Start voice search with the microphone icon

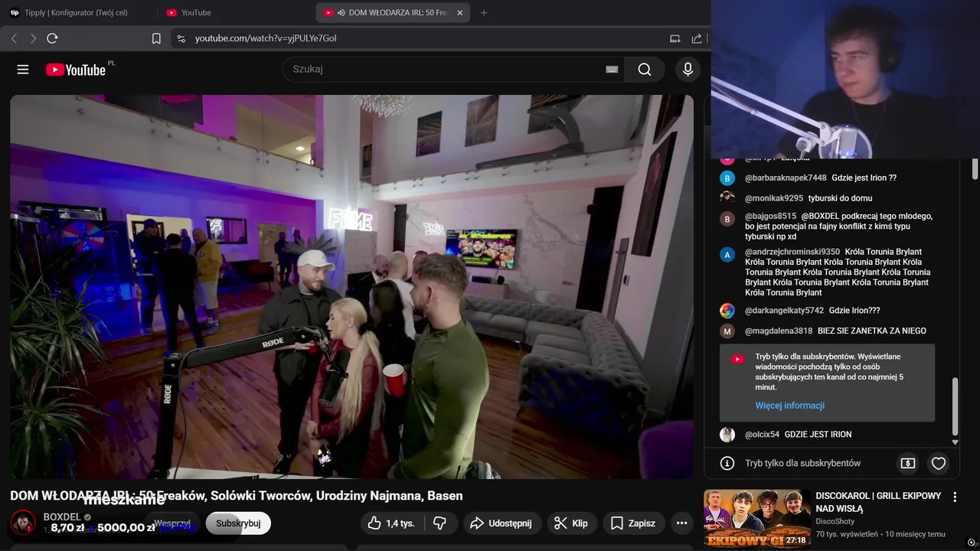[688, 70]
